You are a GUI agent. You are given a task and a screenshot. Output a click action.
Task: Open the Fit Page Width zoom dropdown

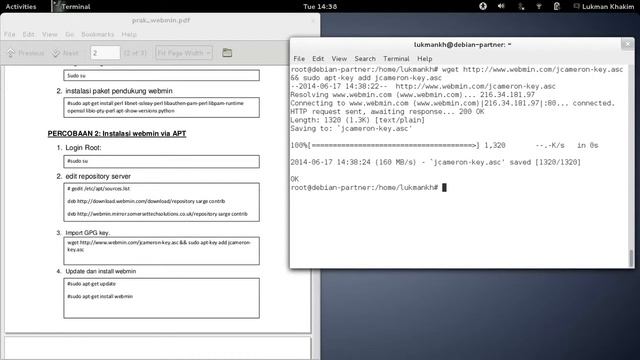184,53
